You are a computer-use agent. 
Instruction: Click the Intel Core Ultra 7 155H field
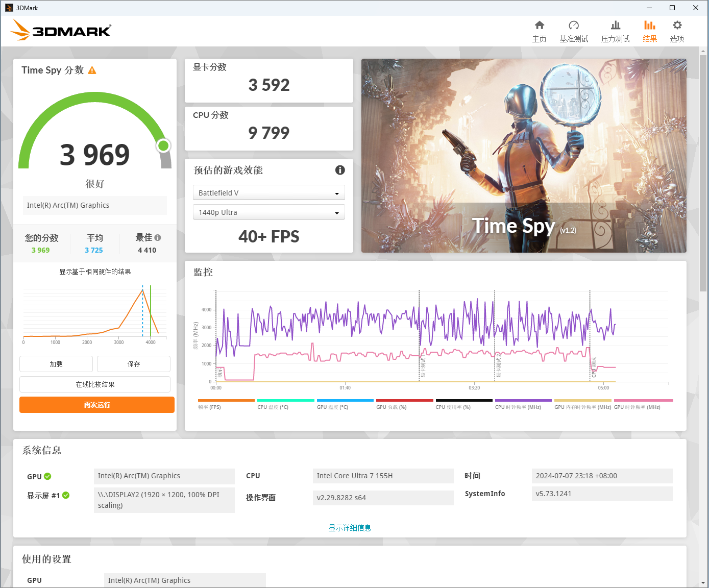(x=383, y=476)
